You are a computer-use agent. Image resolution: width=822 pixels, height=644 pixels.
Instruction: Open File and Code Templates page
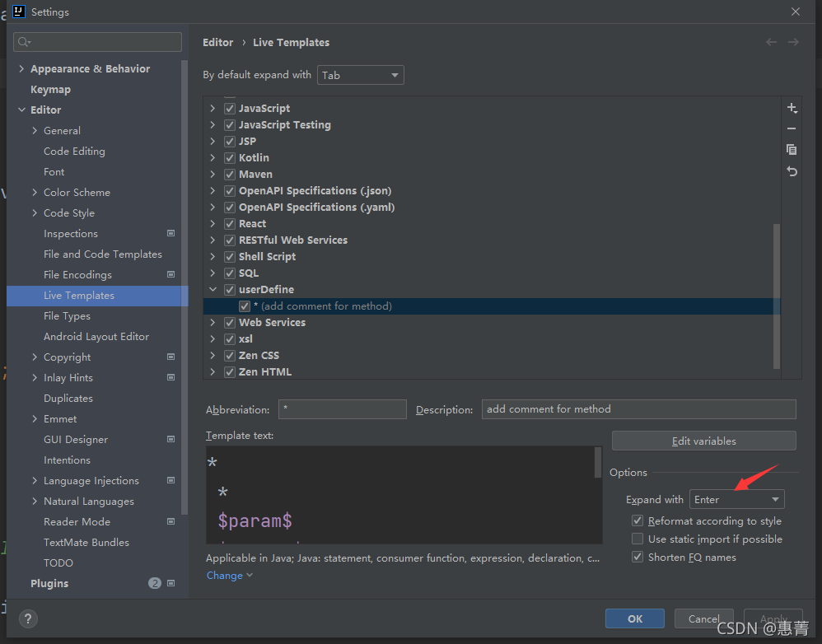(x=103, y=254)
